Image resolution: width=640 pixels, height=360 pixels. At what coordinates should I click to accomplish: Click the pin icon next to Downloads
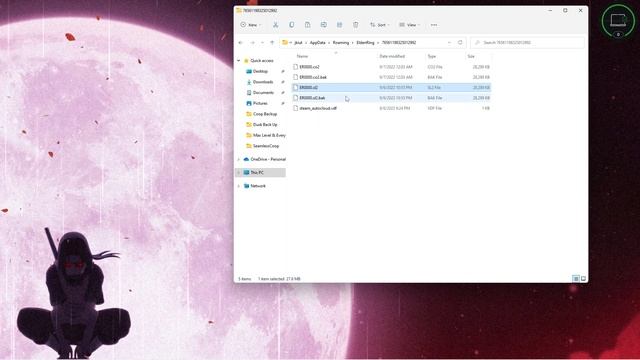pos(282,82)
